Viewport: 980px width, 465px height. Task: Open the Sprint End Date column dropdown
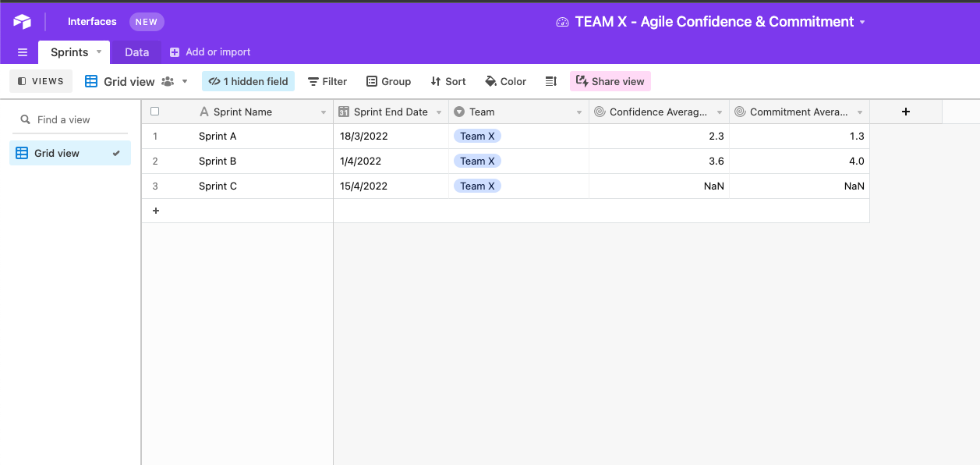[x=439, y=112]
